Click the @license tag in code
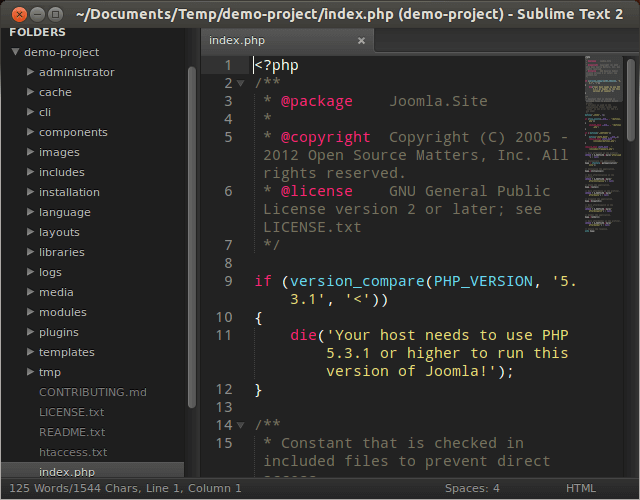 (x=317, y=191)
